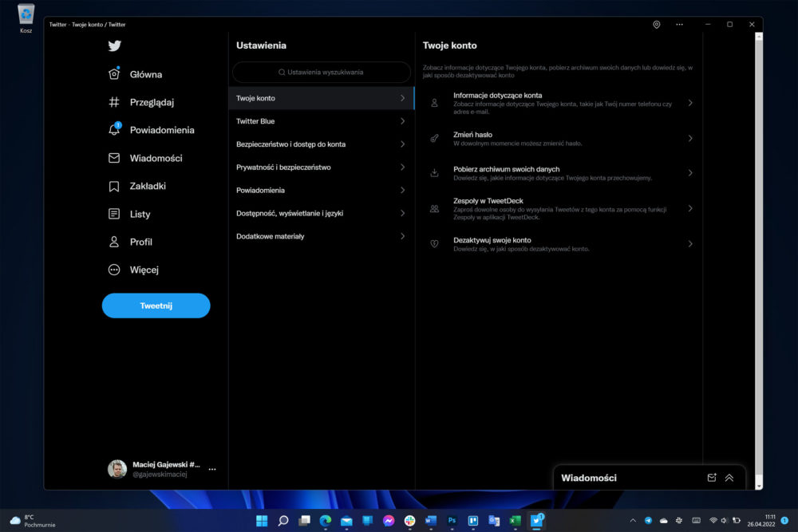Show hidden system tray icons chevron
Image resolution: width=798 pixels, height=532 pixels.
[633, 520]
